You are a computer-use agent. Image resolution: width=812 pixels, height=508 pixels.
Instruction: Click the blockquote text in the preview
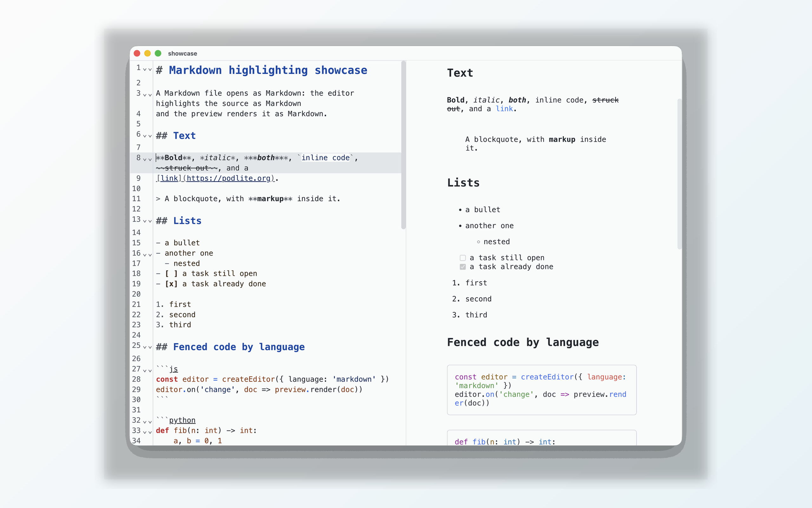tap(535, 144)
